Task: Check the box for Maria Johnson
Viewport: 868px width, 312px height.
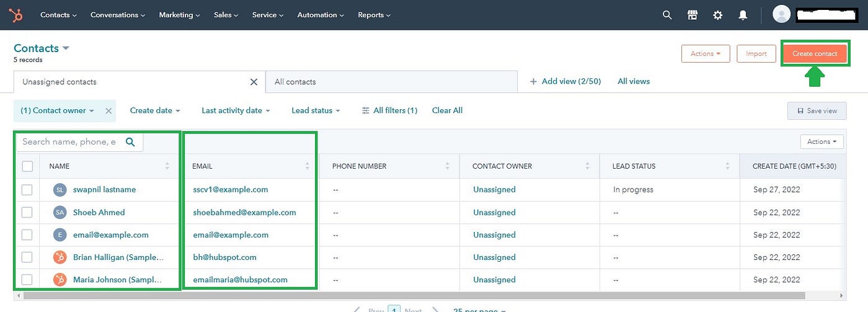Action: 27,280
